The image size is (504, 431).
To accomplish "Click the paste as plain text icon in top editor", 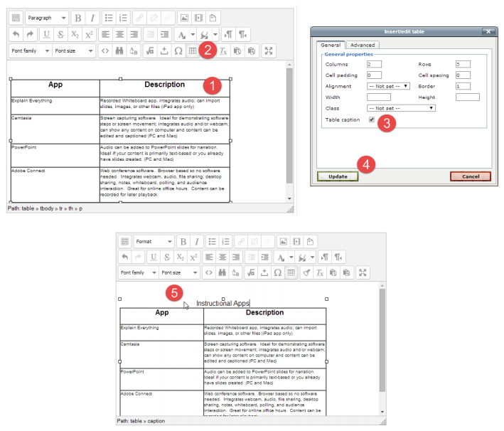I will click(x=237, y=50).
